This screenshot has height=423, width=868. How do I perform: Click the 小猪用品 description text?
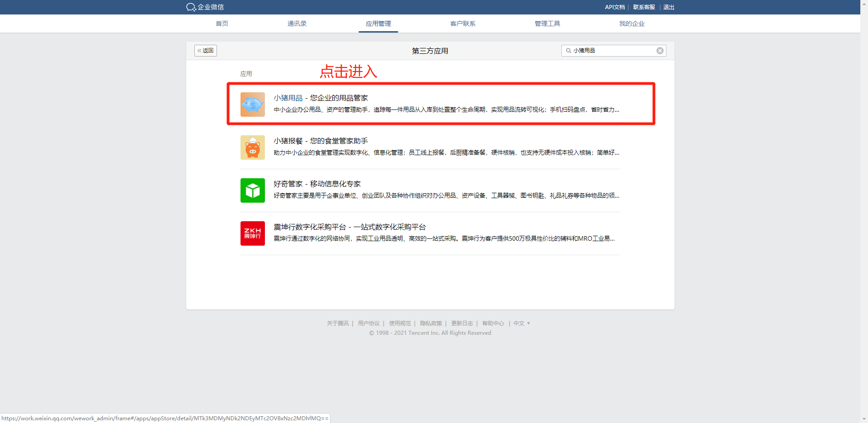click(x=446, y=109)
